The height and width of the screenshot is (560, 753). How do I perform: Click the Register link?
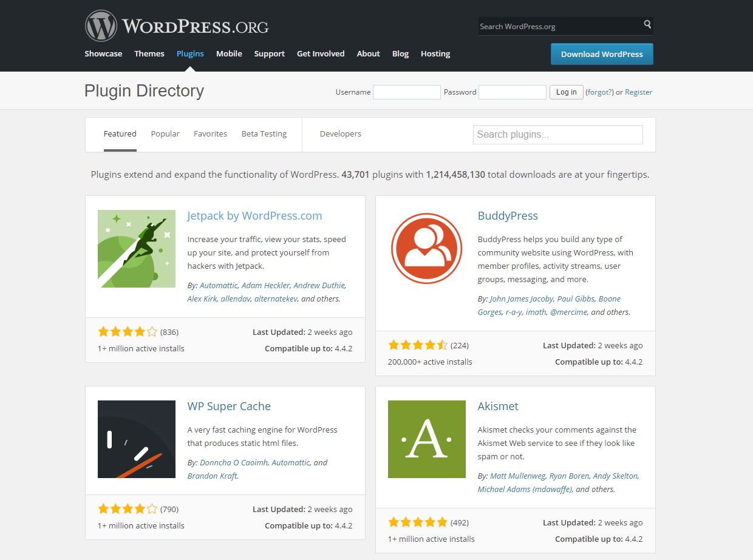(638, 92)
